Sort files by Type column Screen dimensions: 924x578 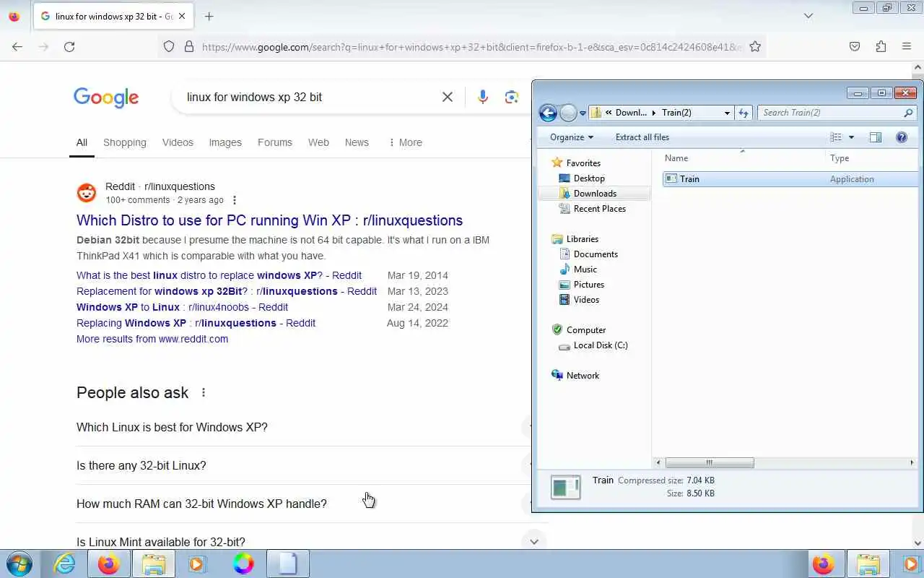coord(871,158)
